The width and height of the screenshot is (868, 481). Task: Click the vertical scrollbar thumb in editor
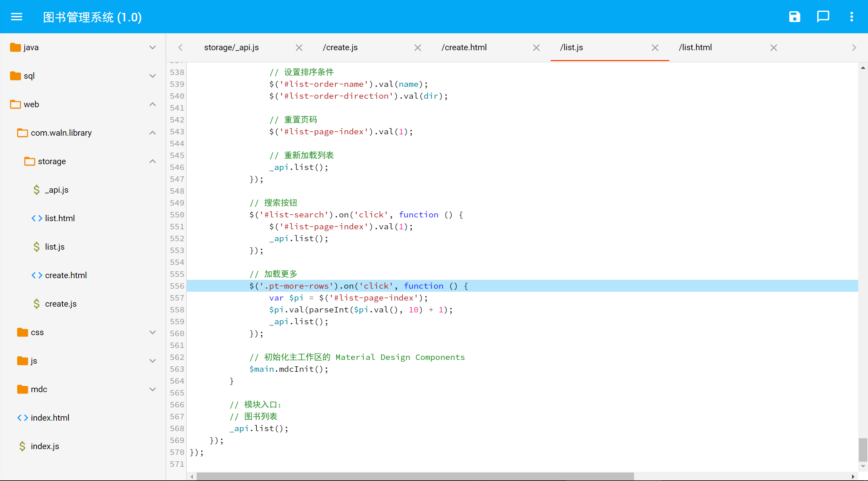pos(863,450)
